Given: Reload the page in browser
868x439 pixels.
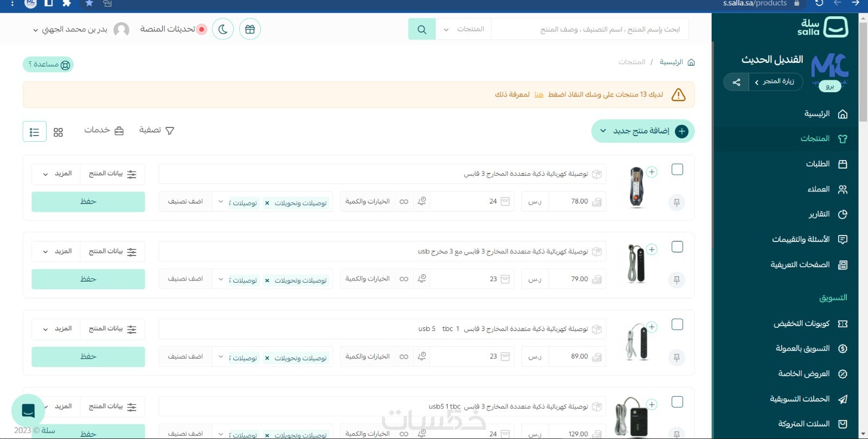Looking at the screenshot, I should click(x=819, y=3).
